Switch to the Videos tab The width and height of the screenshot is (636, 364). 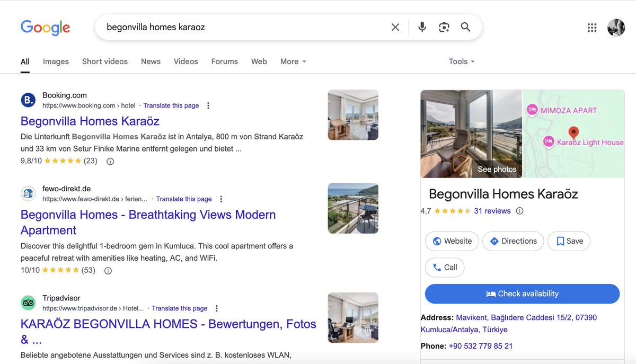tap(186, 61)
